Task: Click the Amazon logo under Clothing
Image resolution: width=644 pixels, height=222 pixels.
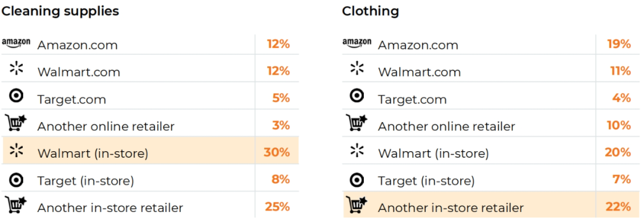Action: coord(357,43)
